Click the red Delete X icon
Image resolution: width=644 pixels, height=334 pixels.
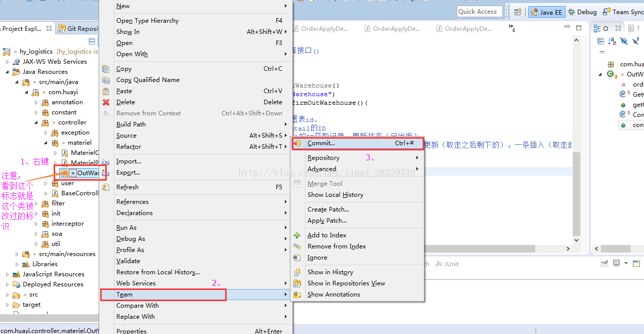(x=106, y=102)
